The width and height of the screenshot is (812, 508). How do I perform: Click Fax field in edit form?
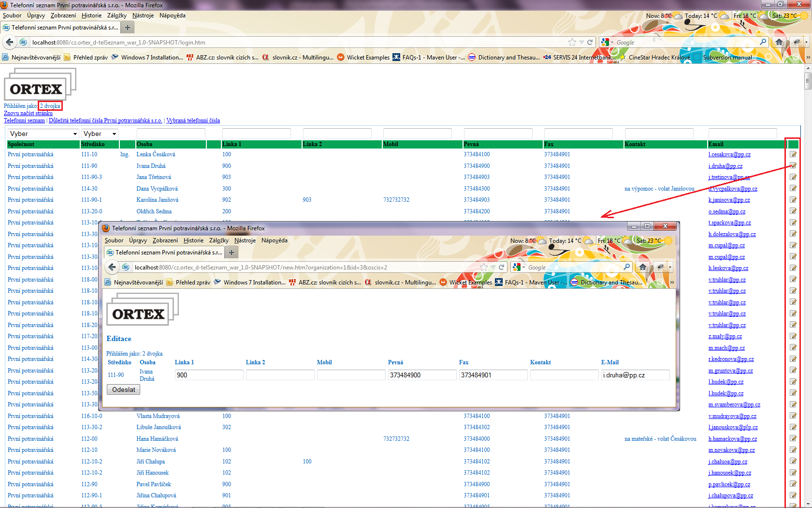[x=493, y=375]
